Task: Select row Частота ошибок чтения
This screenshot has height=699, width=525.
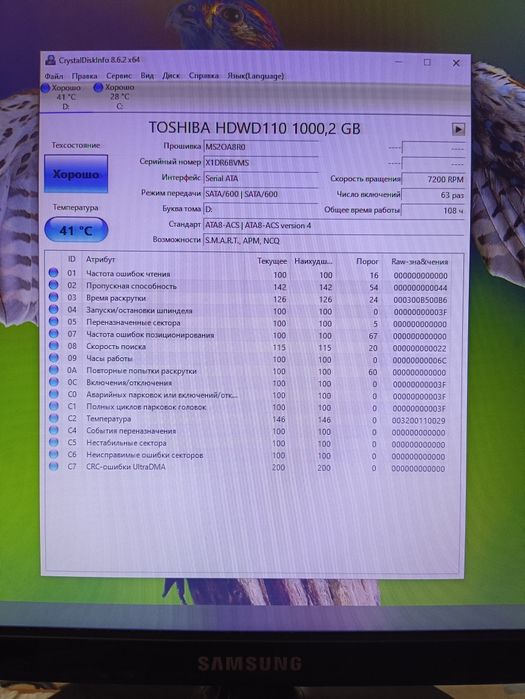Action: click(x=254, y=274)
